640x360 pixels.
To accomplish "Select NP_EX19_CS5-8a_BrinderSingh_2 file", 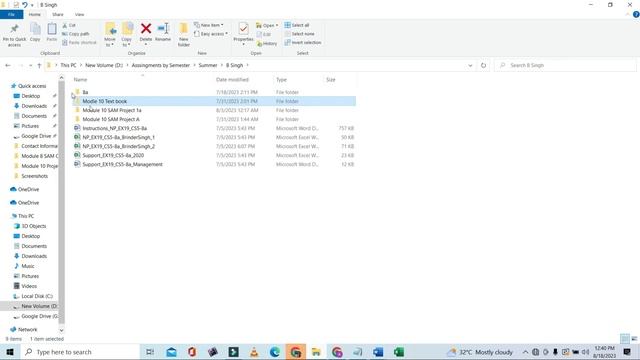I will [214, 146].
